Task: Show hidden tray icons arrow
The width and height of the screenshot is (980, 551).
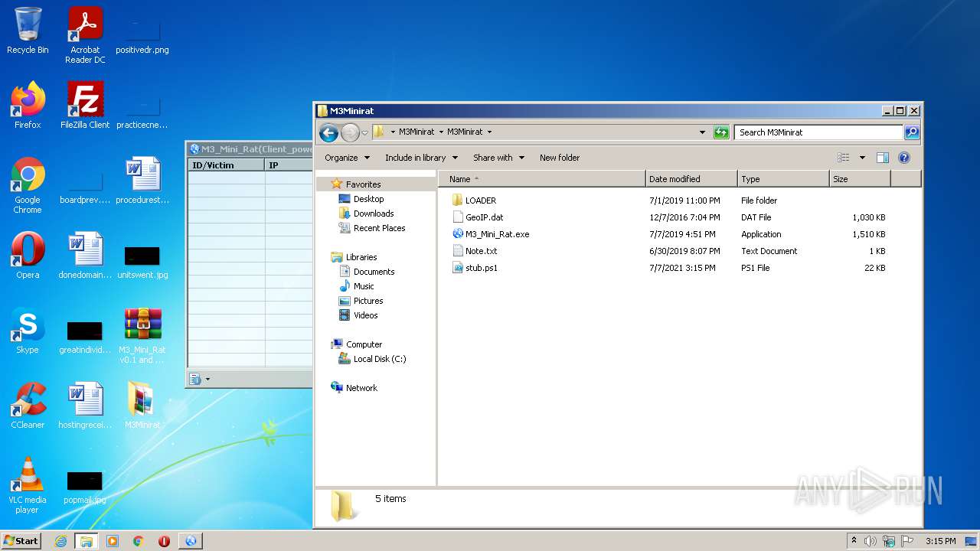Action: coord(854,540)
